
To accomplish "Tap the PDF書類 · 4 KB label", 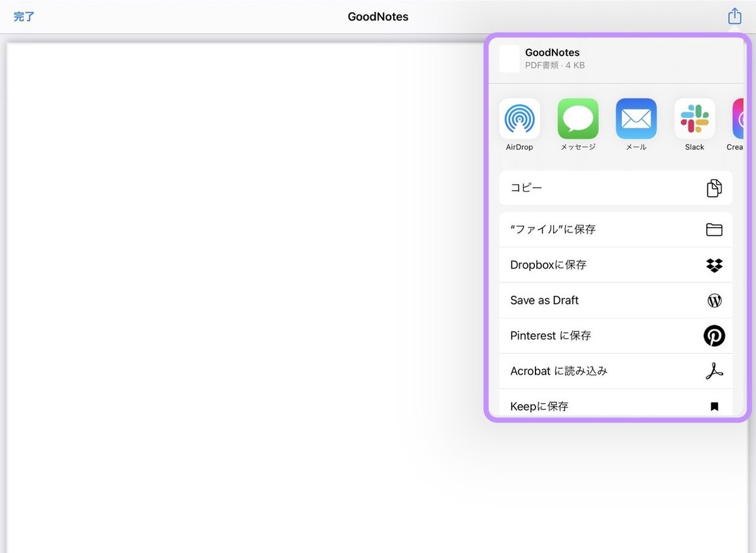I will pos(555,65).
